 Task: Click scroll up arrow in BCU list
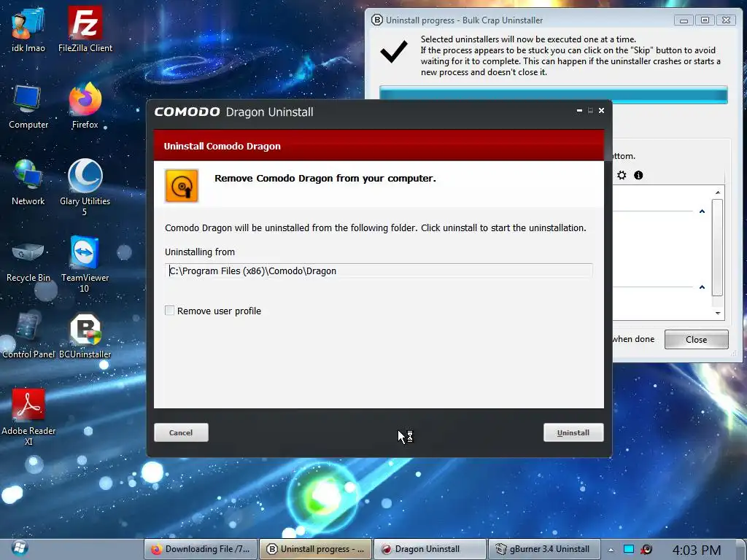pyautogui.click(x=718, y=192)
